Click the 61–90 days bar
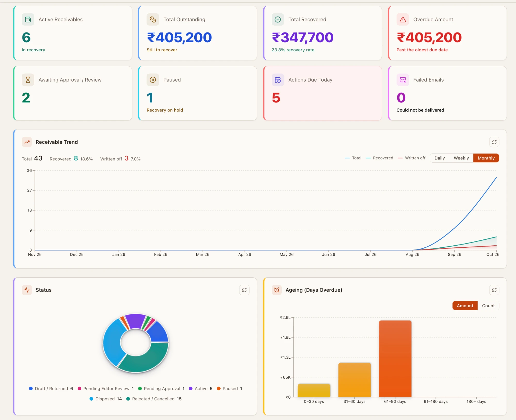Viewport: 516px width, 420px height. [x=395, y=359]
